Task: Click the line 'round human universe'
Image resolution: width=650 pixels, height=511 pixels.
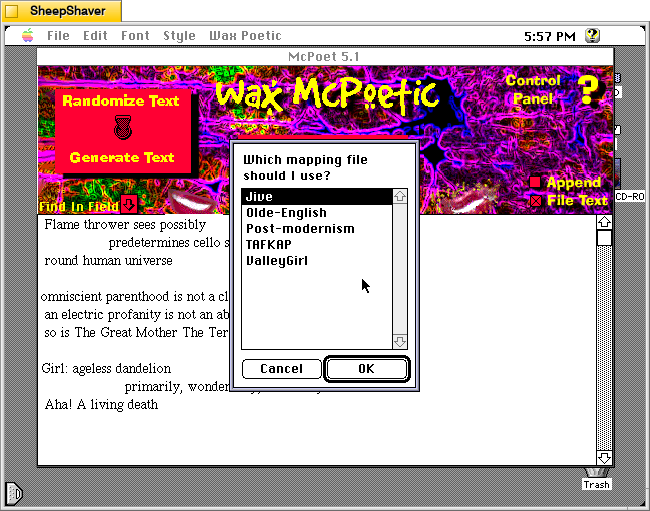Action: click(108, 261)
